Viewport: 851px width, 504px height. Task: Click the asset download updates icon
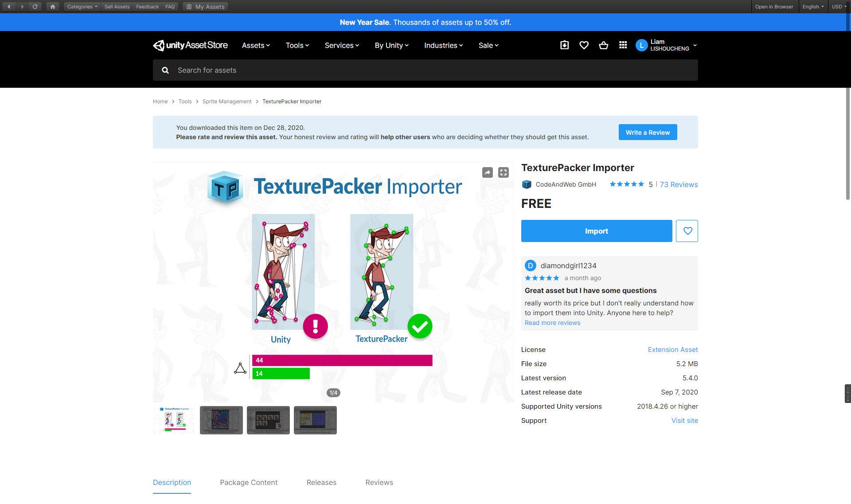(x=564, y=45)
